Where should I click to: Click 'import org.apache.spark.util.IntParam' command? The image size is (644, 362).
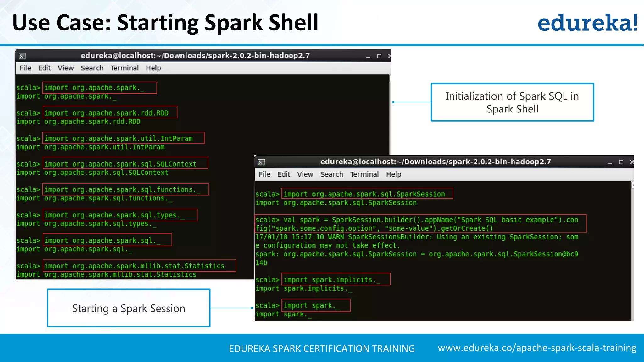pos(124,138)
